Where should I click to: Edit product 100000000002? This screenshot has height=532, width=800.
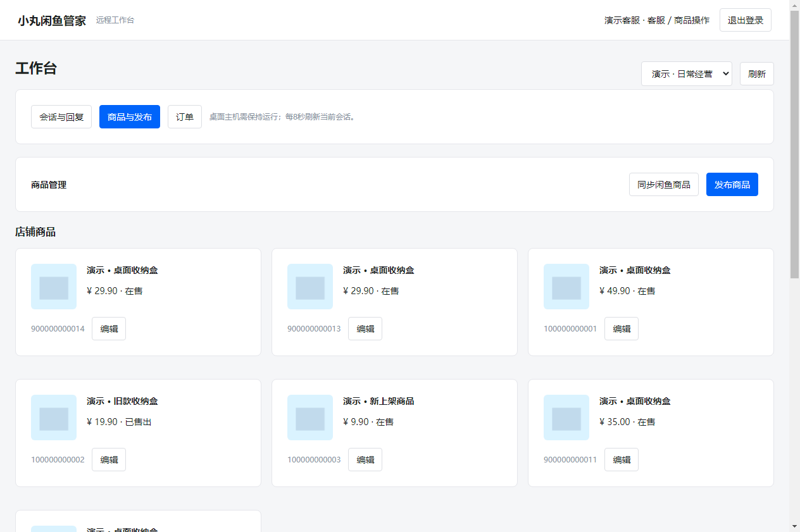(x=109, y=460)
